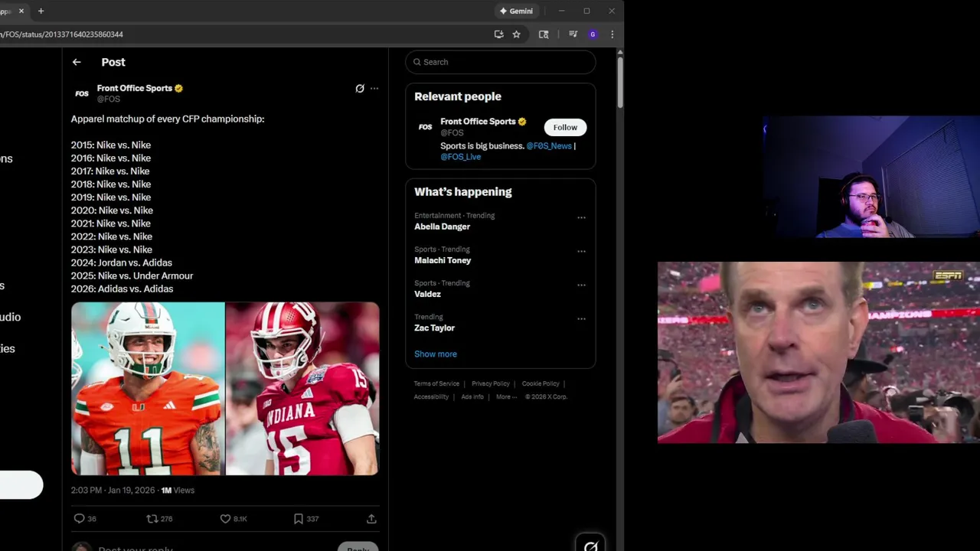Open the Zac Taylor trending topic
Screen dimensions: 980x551
pos(434,328)
